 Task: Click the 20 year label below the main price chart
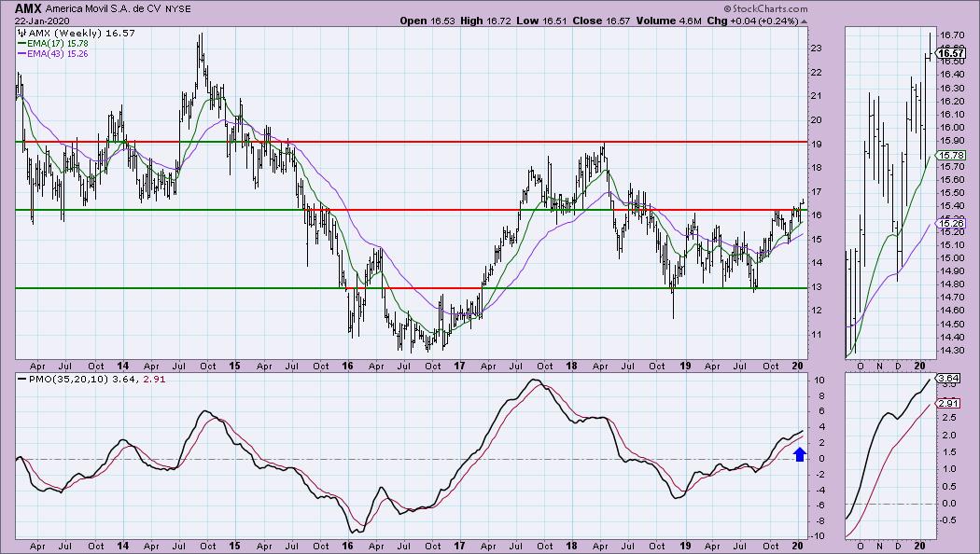coord(797,366)
